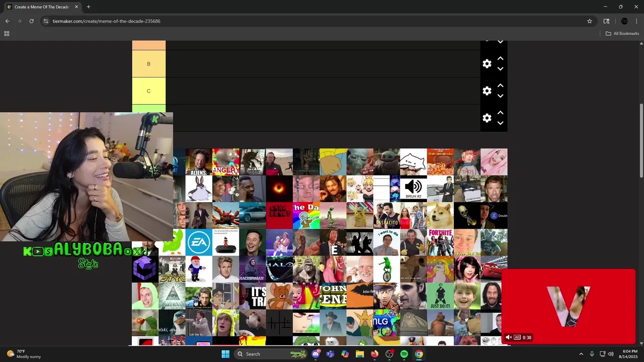Click the yellow B tier label
The width and height of the screenshot is (644, 362).
pos(148,64)
